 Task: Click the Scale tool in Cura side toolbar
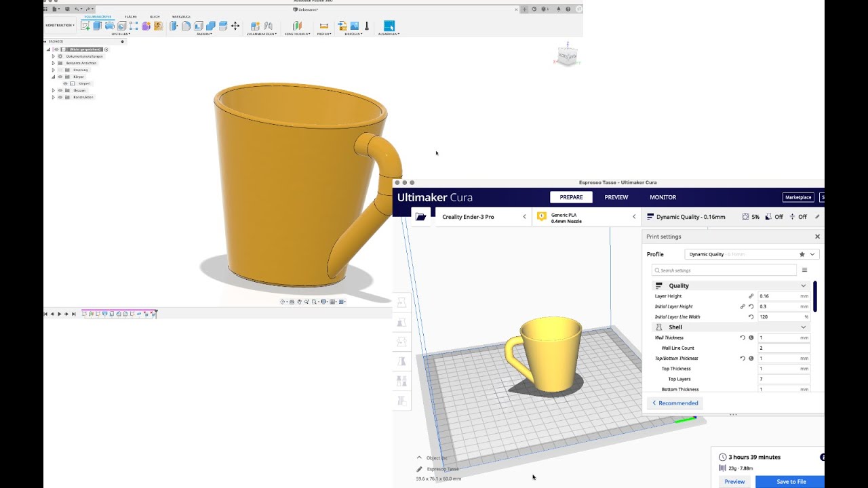(x=401, y=323)
